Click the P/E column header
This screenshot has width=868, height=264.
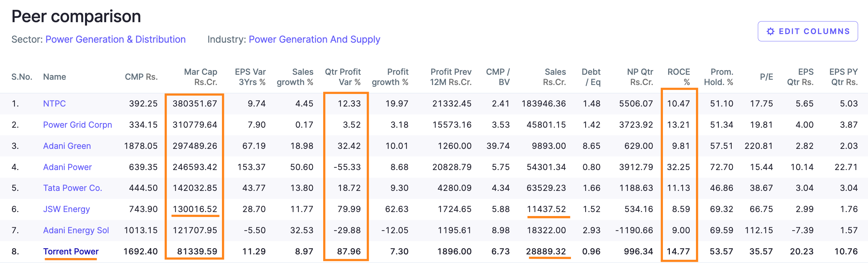[x=766, y=77]
